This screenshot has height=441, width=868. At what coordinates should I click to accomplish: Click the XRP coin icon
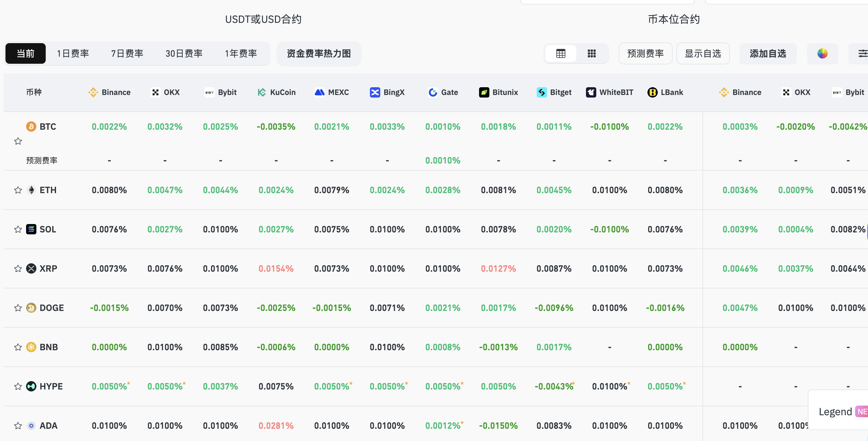coord(31,268)
